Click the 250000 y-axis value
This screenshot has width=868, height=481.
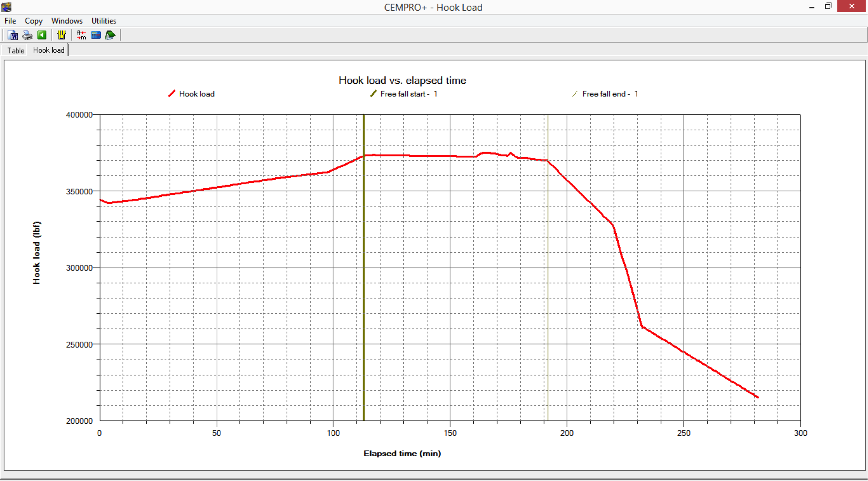(79, 344)
